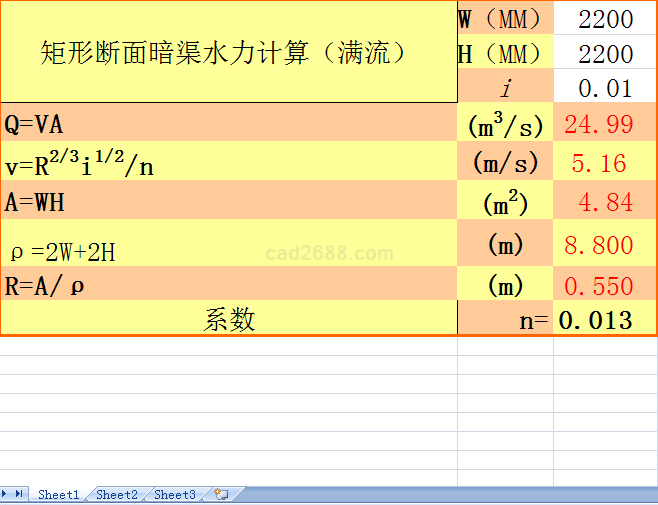Screen dimensions: 658x505
Task: Open the Sheet2 tab
Action: 116,494
